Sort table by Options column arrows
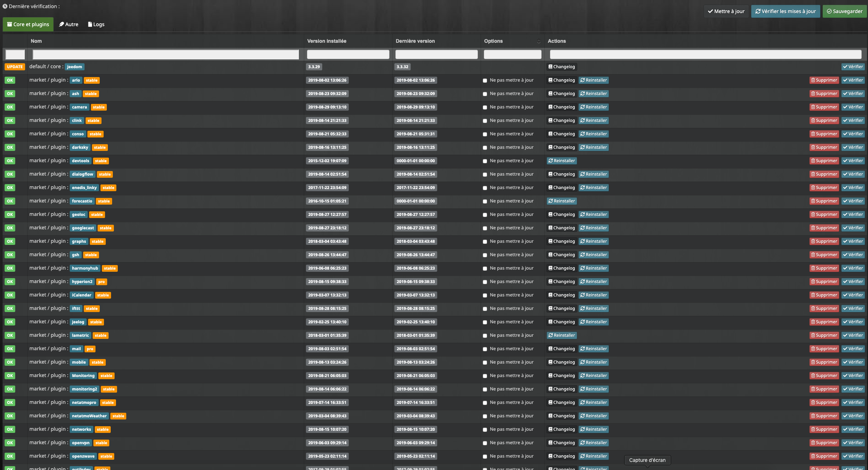868x470 pixels. [539, 41]
